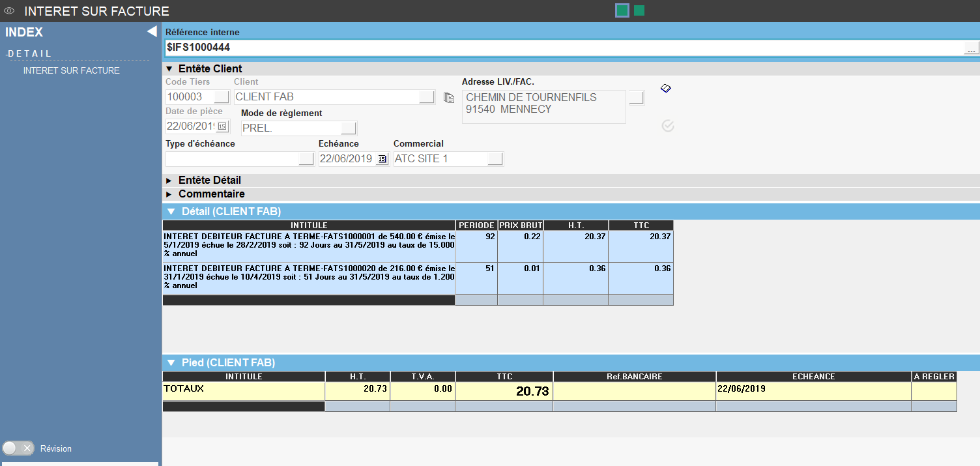980x466 pixels.
Task: Select the outlined green square in title bar
Action: click(x=622, y=10)
